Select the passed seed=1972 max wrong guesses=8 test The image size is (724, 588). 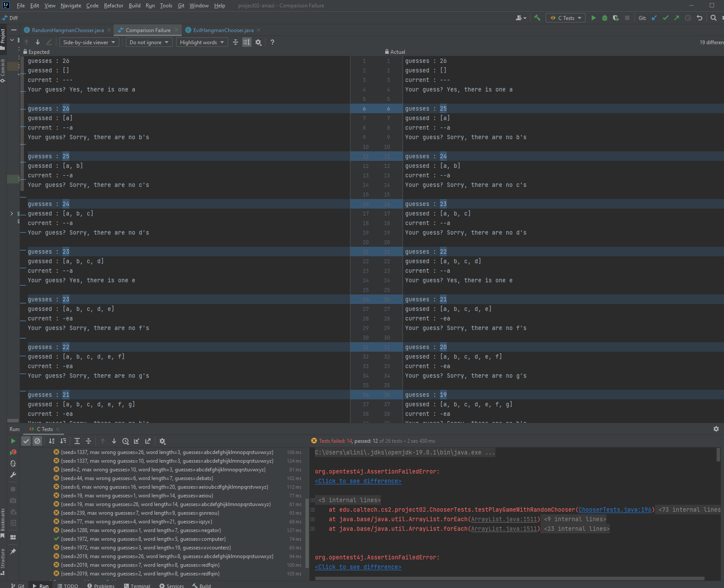[143, 539]
